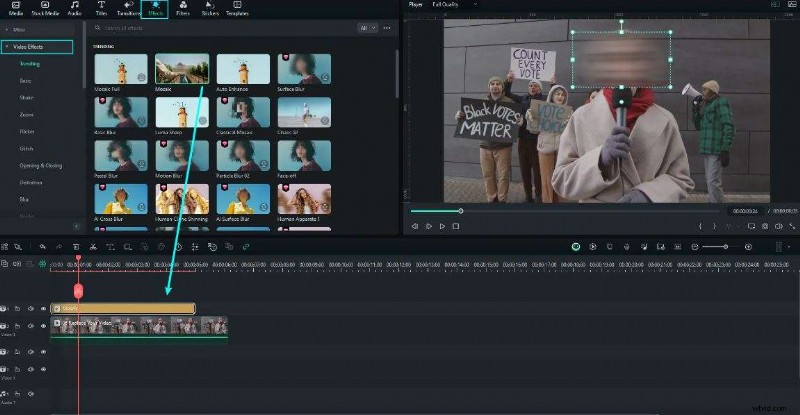Viewport: 800px width, 415px height.
Task: Open the Stickers tab
Action: coord(210,8)
